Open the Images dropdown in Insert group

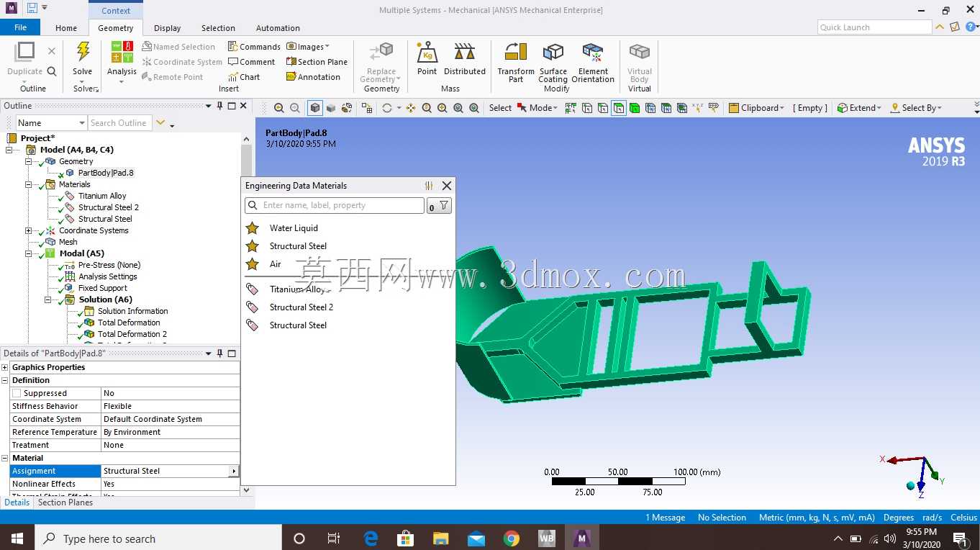[308, 47]
